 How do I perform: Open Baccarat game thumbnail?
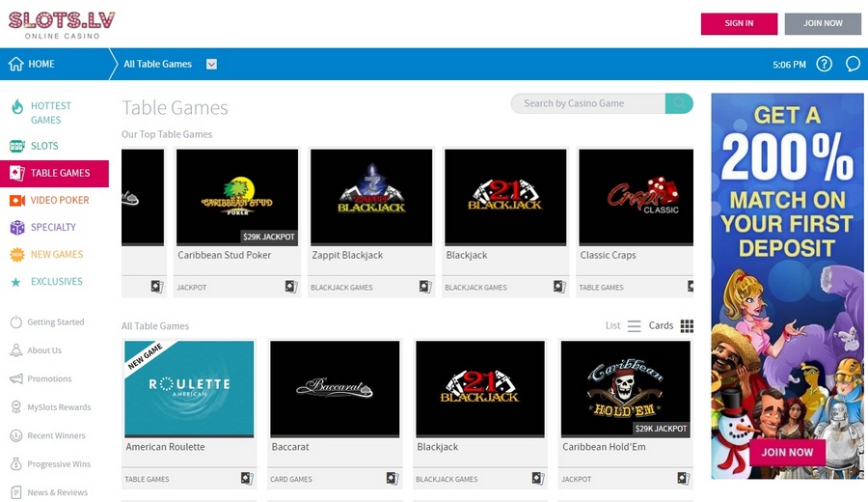click(x=335, y=389)
